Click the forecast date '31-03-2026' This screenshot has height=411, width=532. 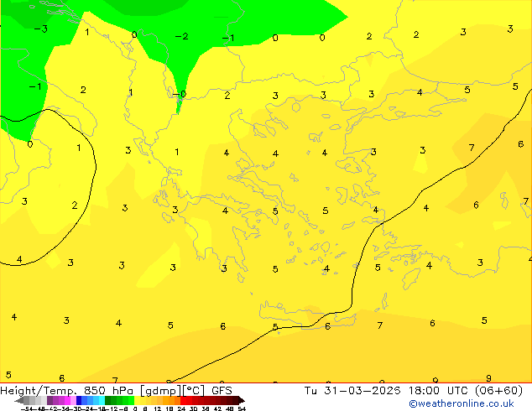[362, 390]
